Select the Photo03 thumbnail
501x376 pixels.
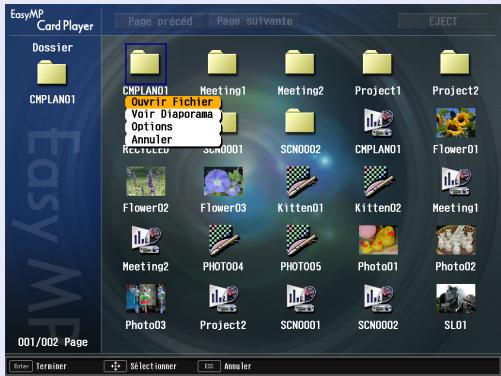[146, 298]
